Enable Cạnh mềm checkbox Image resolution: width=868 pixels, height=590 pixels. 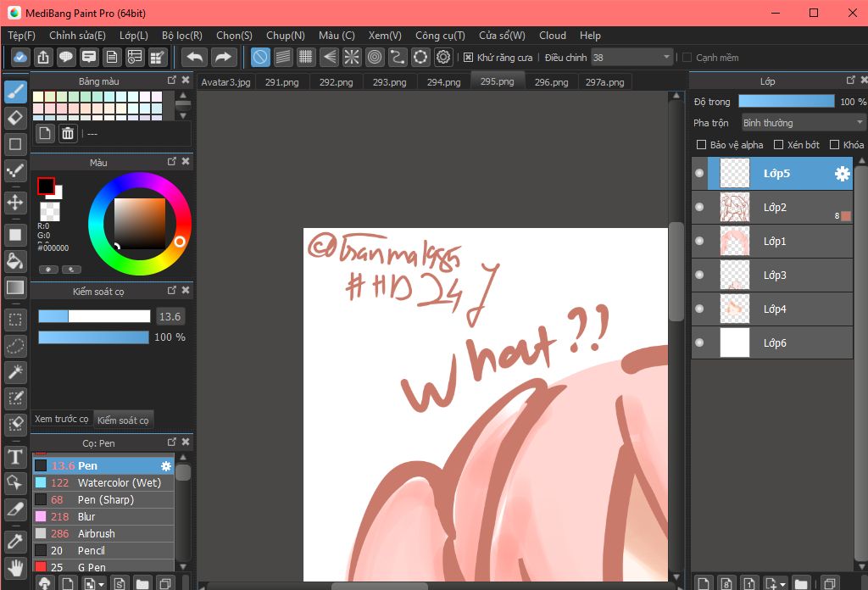pyautogui.click(x=687, y=58)
